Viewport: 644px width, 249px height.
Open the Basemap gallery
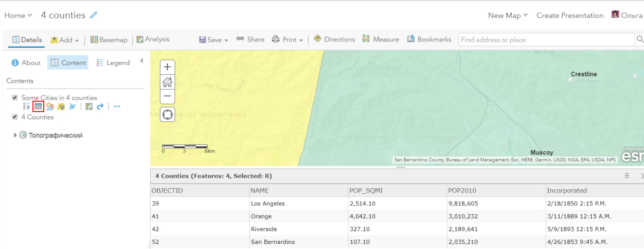109,40
